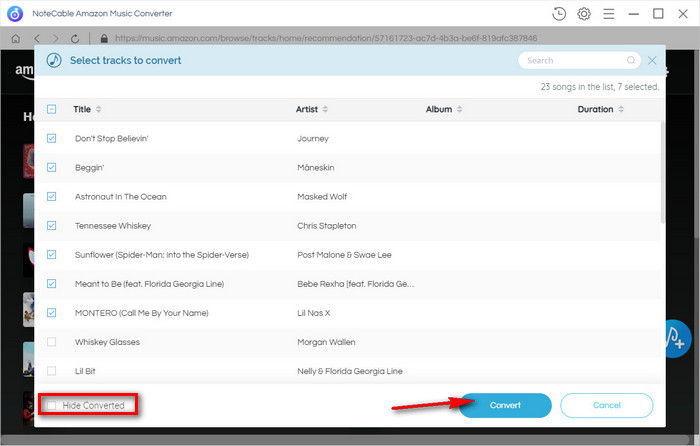Select the Måneskin artist cell
Screen dimensions: 700x446
[316, 167]
